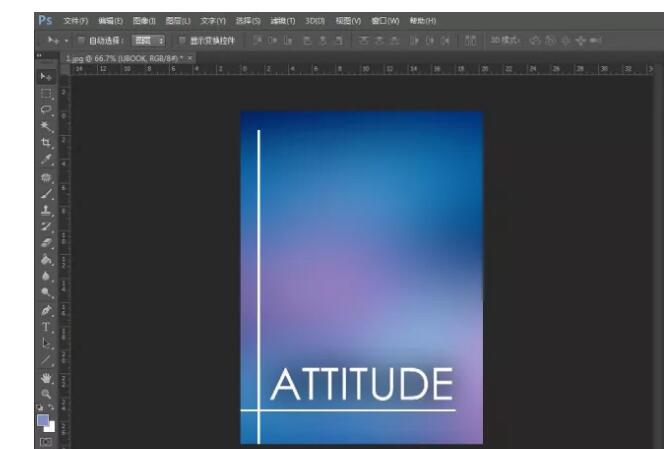The height and width of the screenshot is (449, 672).
Task: Open the 图层(L) menu
Action: coord(178,21)
